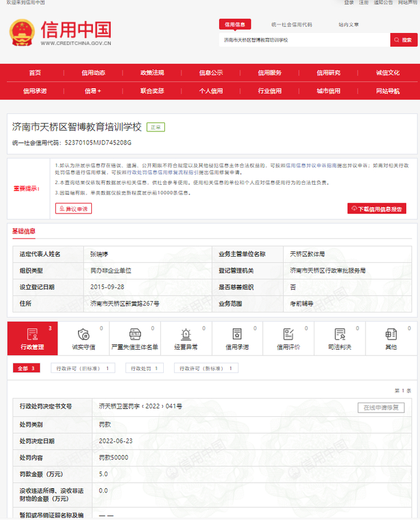Screen dimensions: 420x520
Task: Open the 信用承诺 navigation menu item
Action: [x=35, y=91]
